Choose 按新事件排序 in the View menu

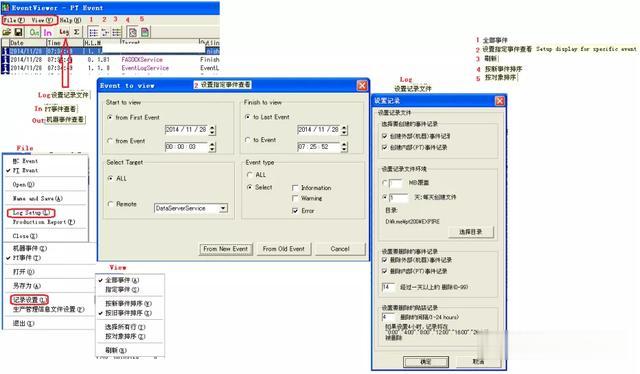tap(128, 303)
